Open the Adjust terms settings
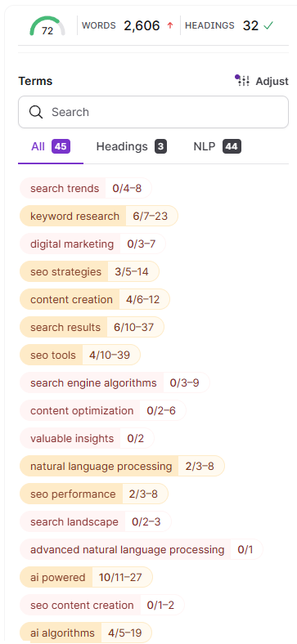Image resolution: width=297 pixels, height=644 pixels. click(x=262, y=81)
